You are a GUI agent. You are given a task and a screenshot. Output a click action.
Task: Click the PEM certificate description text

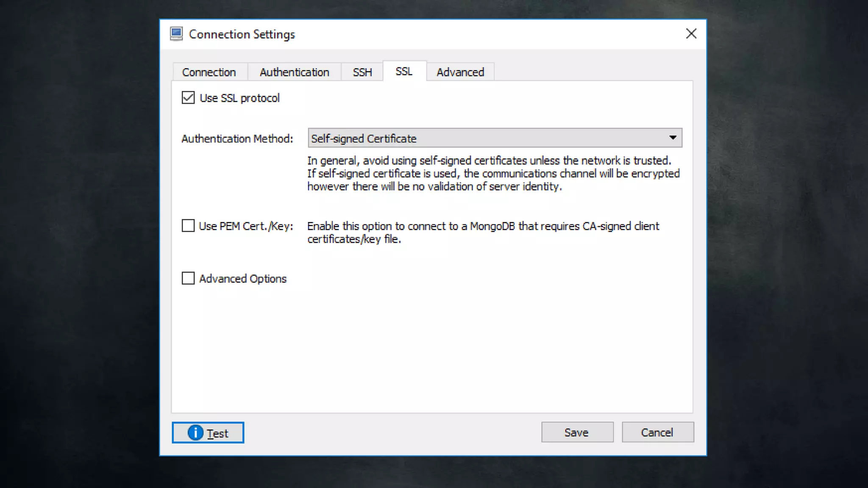483,233
